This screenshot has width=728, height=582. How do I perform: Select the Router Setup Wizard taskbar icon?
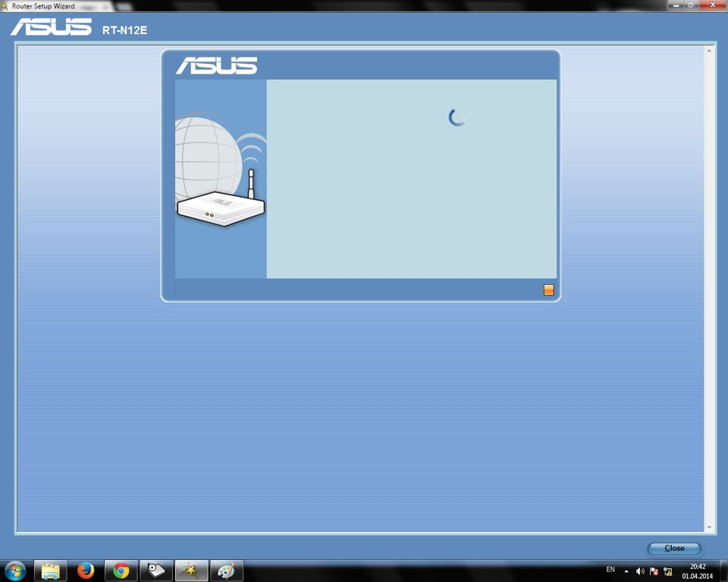(x=191, y=571)
